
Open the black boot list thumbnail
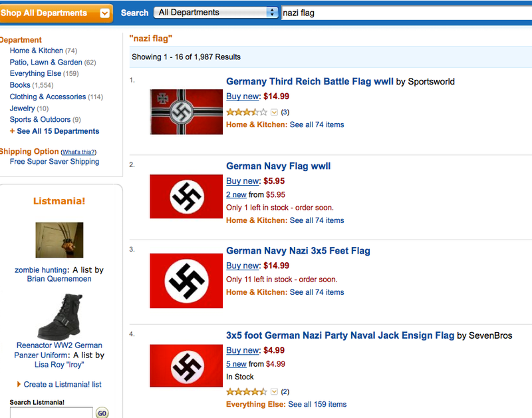tap(60, 317)
